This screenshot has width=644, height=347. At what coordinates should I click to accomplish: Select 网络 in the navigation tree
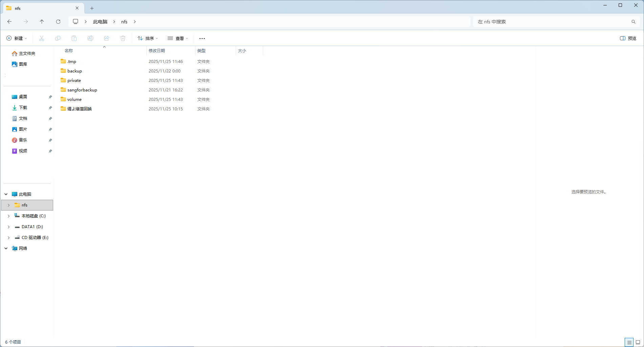point(19,248)
